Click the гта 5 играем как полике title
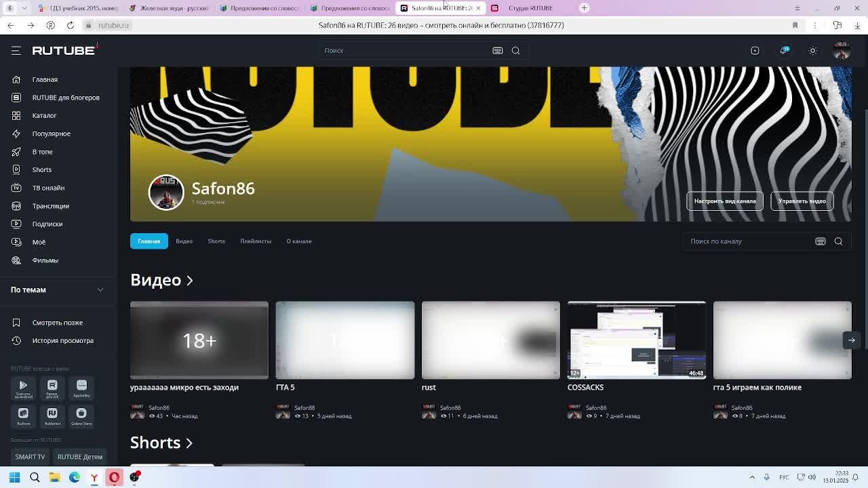The width and height of the screenshot is (868, 488). (x=757, y=388)
